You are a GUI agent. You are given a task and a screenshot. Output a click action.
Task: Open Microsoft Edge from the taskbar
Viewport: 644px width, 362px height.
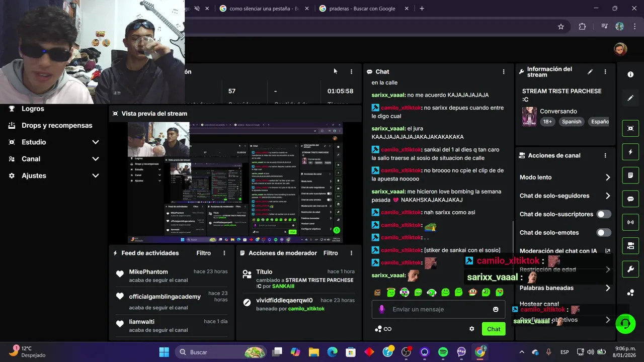(x=332, y=352)
